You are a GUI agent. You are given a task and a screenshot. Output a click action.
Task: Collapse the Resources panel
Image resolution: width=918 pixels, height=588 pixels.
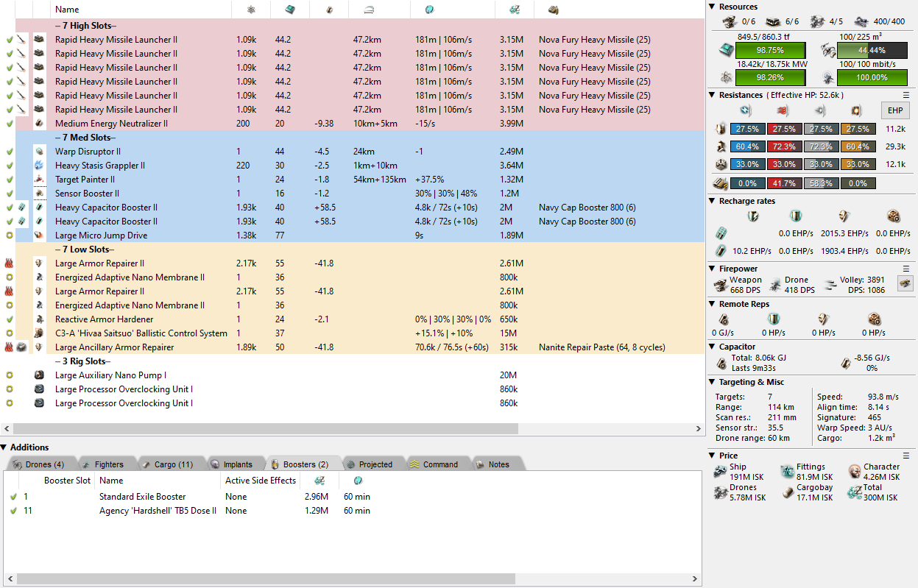click(x=712, y=7)
